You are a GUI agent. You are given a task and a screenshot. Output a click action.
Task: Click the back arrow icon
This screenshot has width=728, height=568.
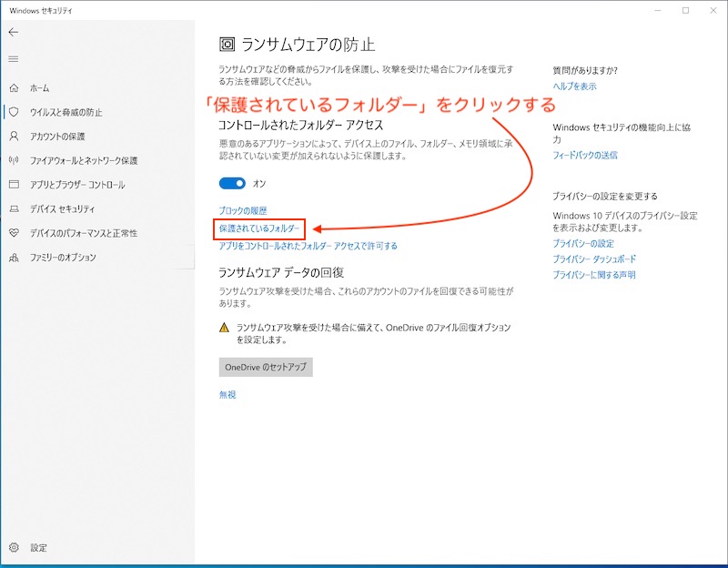pyautogui.click(x=14, y=32)
